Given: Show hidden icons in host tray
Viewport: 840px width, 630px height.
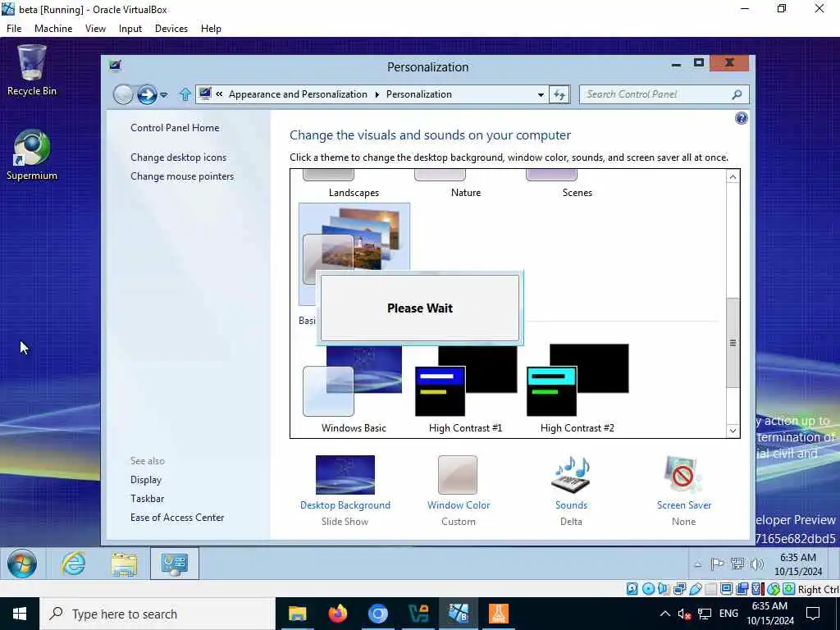Looking at the screenshot, I should tap(664, 614).
